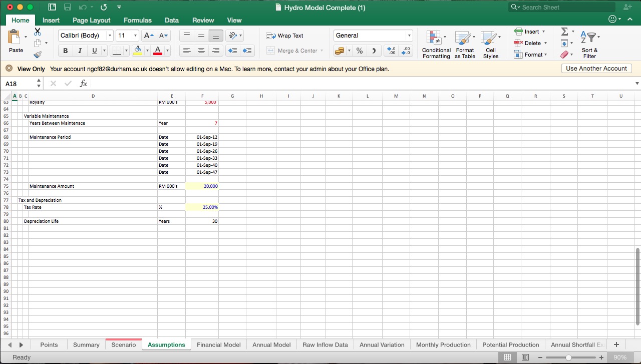Apply percent number style
The image size is (641, 364).
point(359,51)
